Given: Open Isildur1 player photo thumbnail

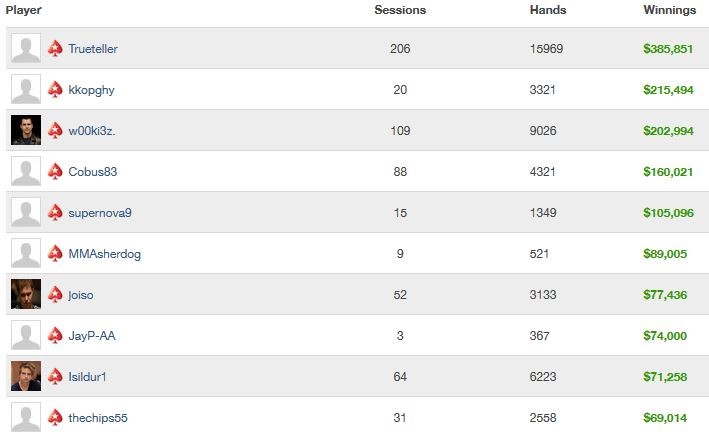Looking at the screenshot, I should (x=26, y=376).
